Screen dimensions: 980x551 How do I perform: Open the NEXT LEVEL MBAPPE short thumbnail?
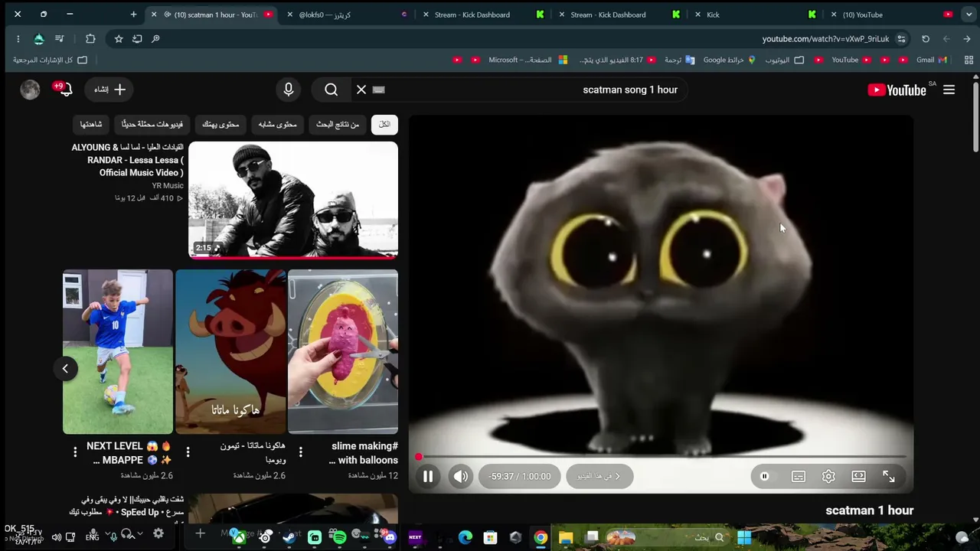pos(118,351)
